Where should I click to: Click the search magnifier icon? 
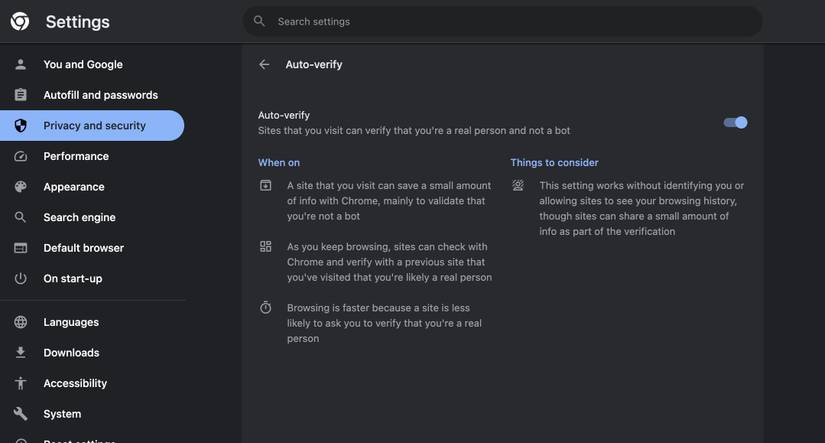tap(259, 21)
